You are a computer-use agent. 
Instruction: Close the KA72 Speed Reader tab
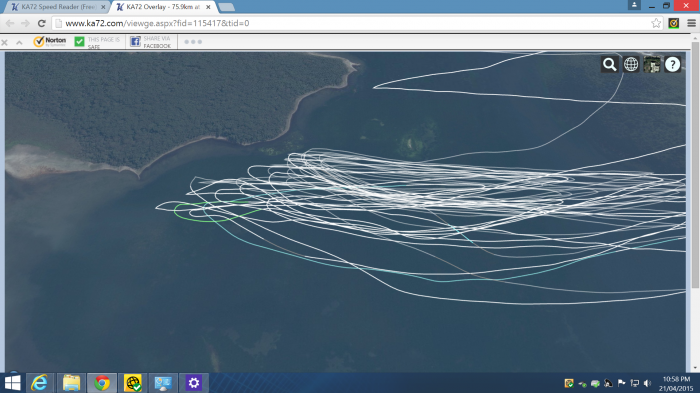point(103,7)
